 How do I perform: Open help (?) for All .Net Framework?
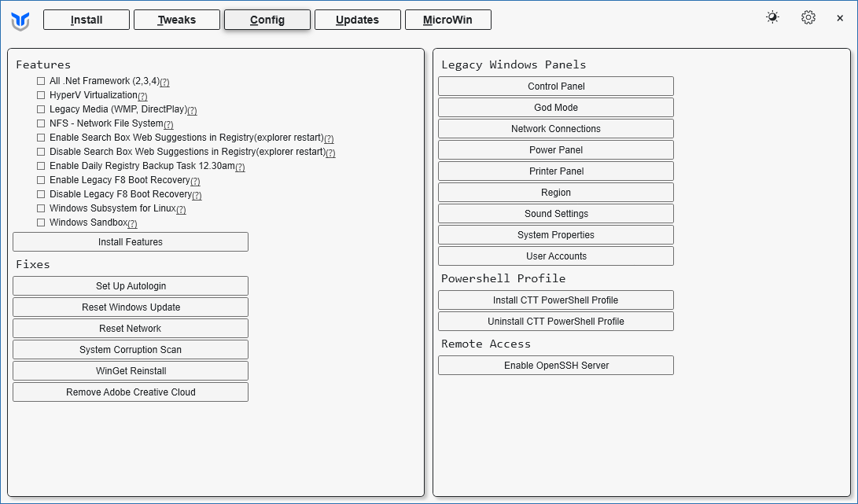point(164,82)
